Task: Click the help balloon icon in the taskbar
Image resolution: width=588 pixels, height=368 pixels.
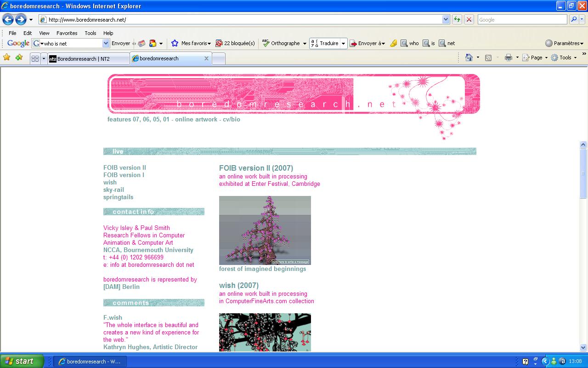Action: pos(526,362)
